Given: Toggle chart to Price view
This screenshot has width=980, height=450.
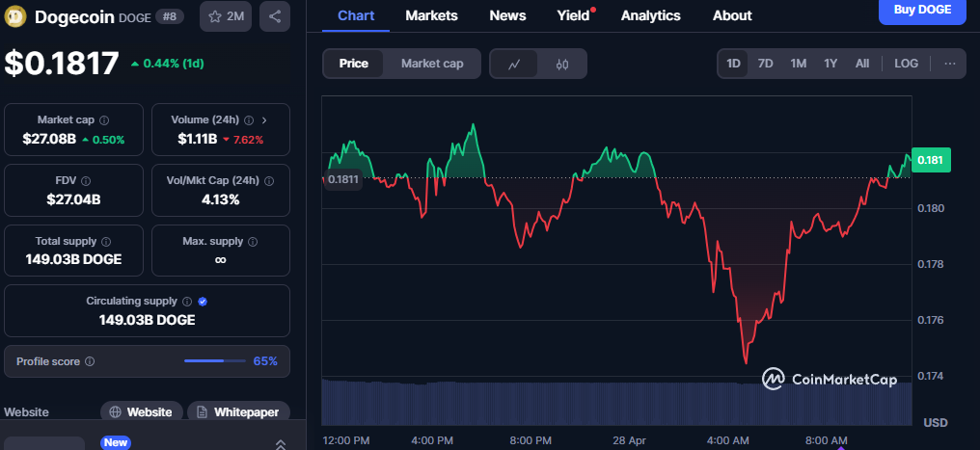Looking at the screenshot, I should click(x=354, y=64).
